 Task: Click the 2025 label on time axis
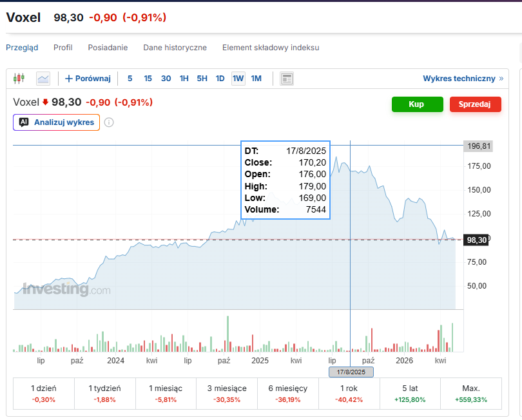[260, 361]
